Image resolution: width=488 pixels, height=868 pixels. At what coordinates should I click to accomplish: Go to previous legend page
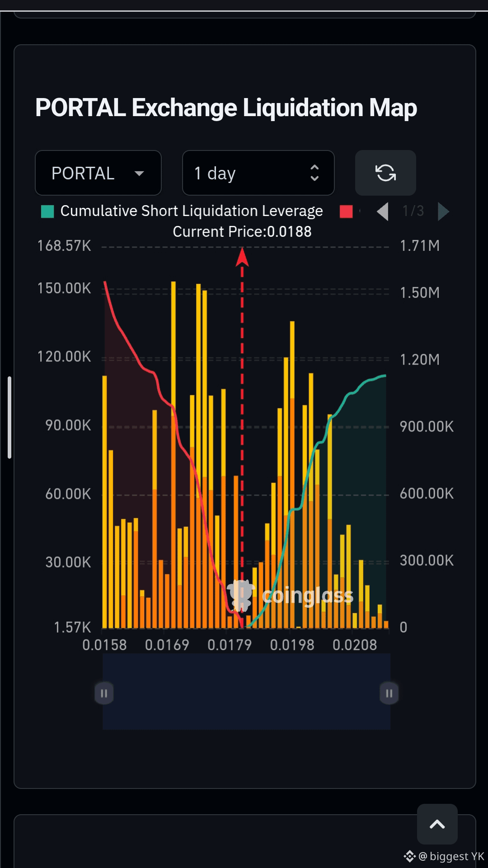click(383, 211)
